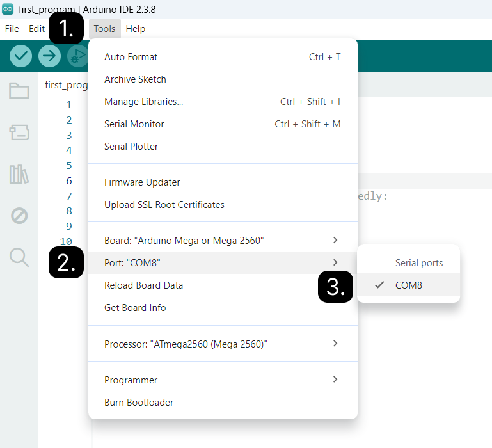This screenshot has width=492, height=448.
Task: Launch Serial Monitor from the menu
Action: pos(223,124)
